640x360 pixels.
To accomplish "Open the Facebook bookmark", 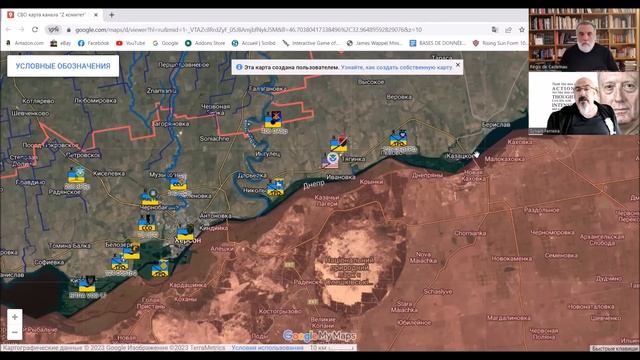I will click(x=93, y=43).
